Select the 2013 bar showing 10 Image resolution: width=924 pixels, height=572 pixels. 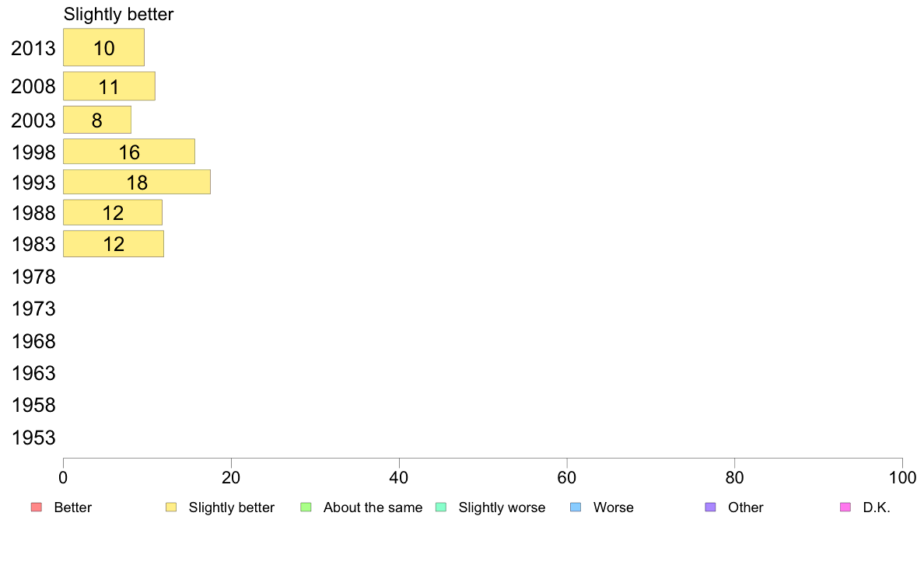[103, 47]
